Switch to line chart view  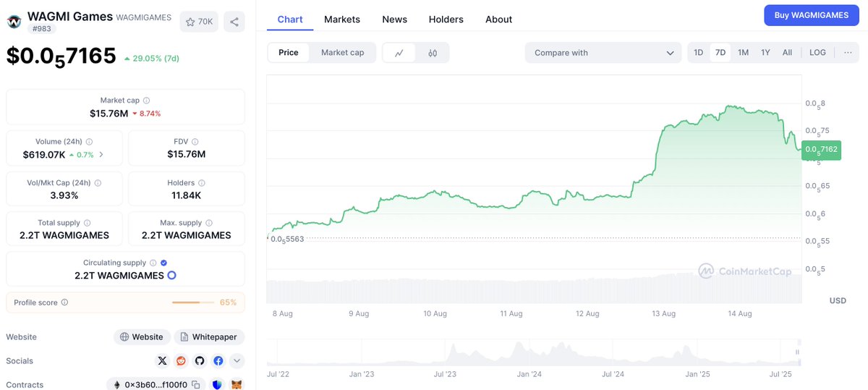click(399, 53)
